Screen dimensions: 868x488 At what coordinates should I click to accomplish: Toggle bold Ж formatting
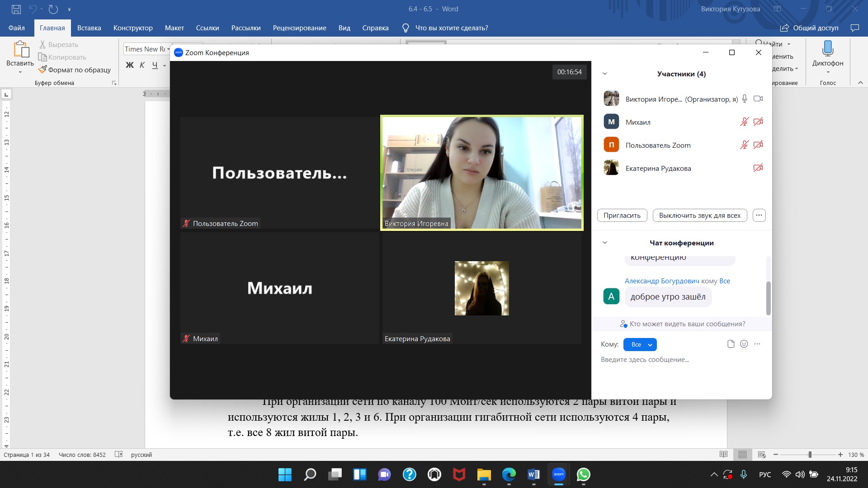[x=130, y=65]
